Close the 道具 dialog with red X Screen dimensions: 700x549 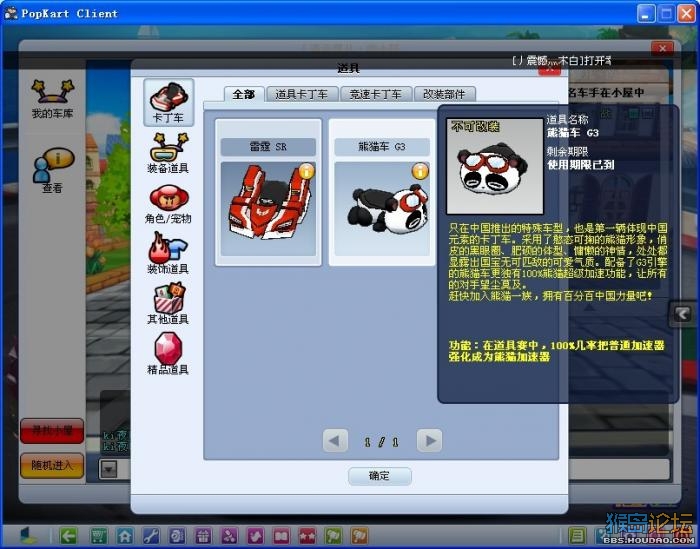click(x=550, y=69)
